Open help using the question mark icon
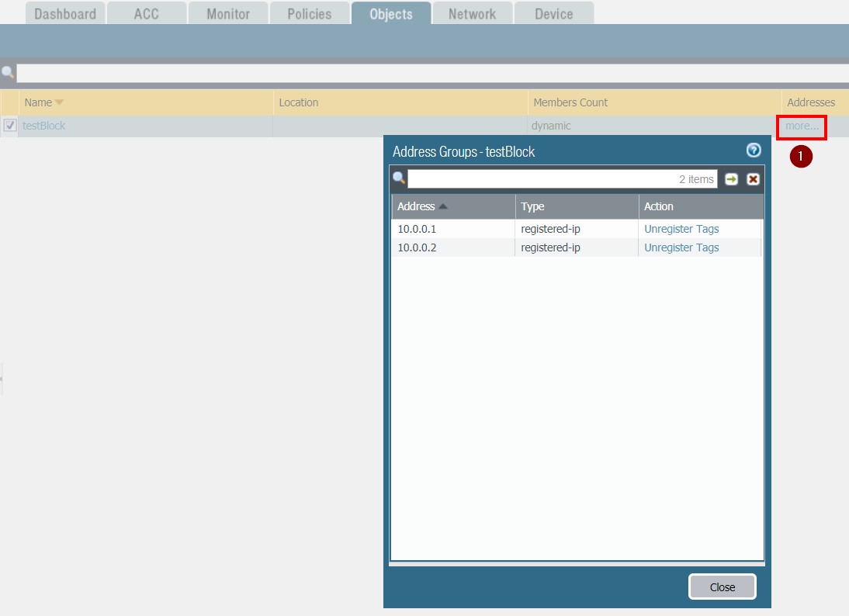Image resolution: width=849 pixels, height=616 pixels. tap(753, 151)
